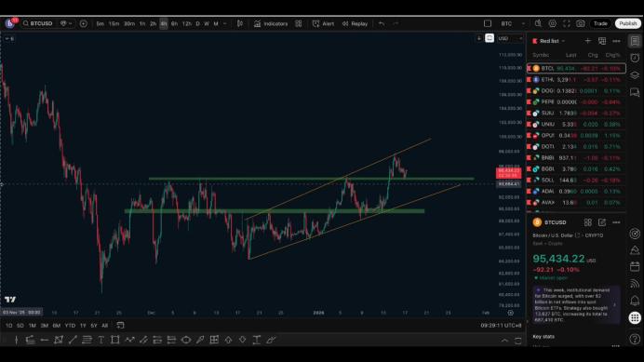Open chart settings gear icon
644x362 pixels.
[x=553, y=24]
